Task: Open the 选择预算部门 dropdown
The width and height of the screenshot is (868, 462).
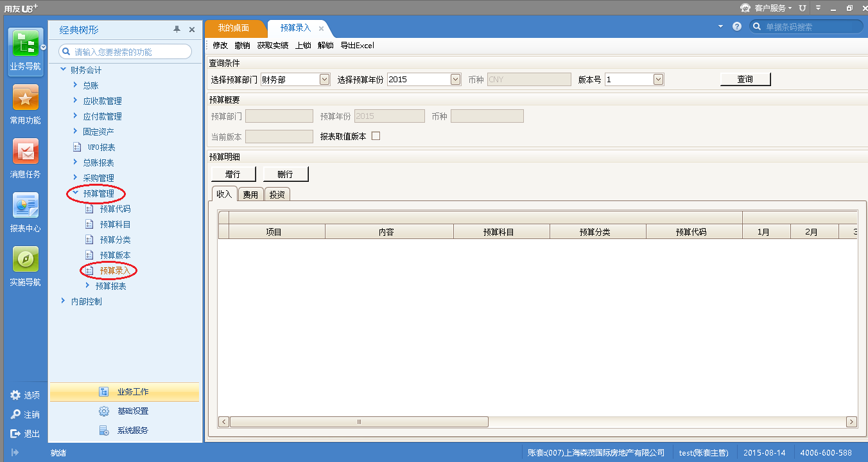Action: (x=324, y=80)
